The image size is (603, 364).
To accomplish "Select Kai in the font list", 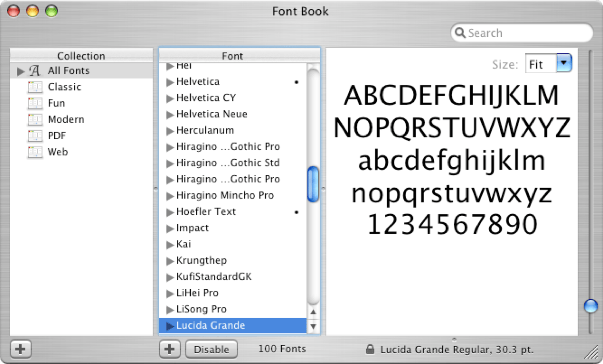I will pos(233,244).
